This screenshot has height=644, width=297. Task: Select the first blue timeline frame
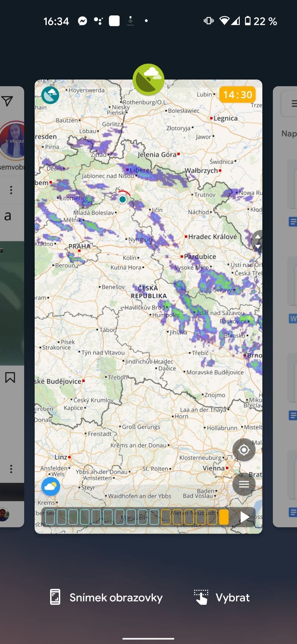[50, 517]
